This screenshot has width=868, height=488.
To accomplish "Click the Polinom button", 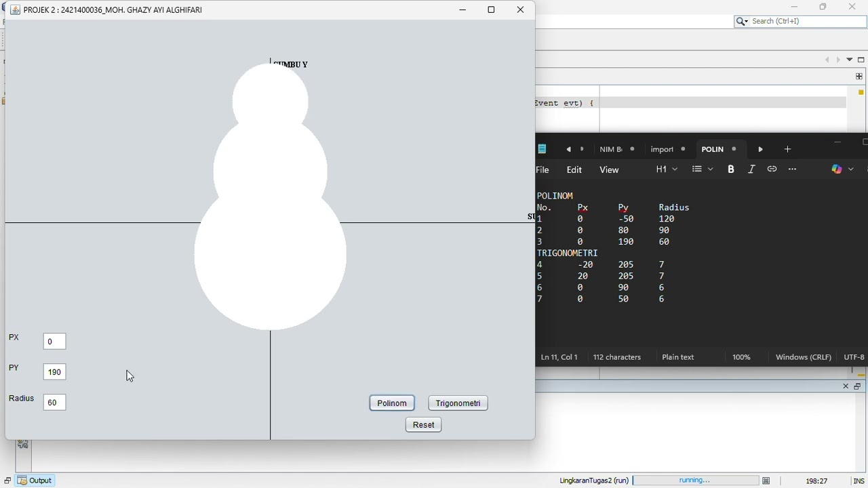I will click(x=392, y=403).
